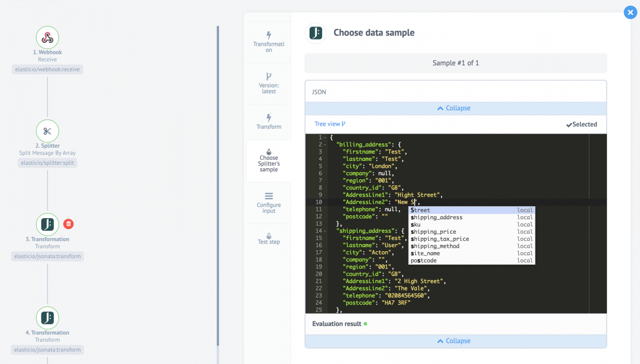Select the Splitter scissors step icon

tap(47, 131)
